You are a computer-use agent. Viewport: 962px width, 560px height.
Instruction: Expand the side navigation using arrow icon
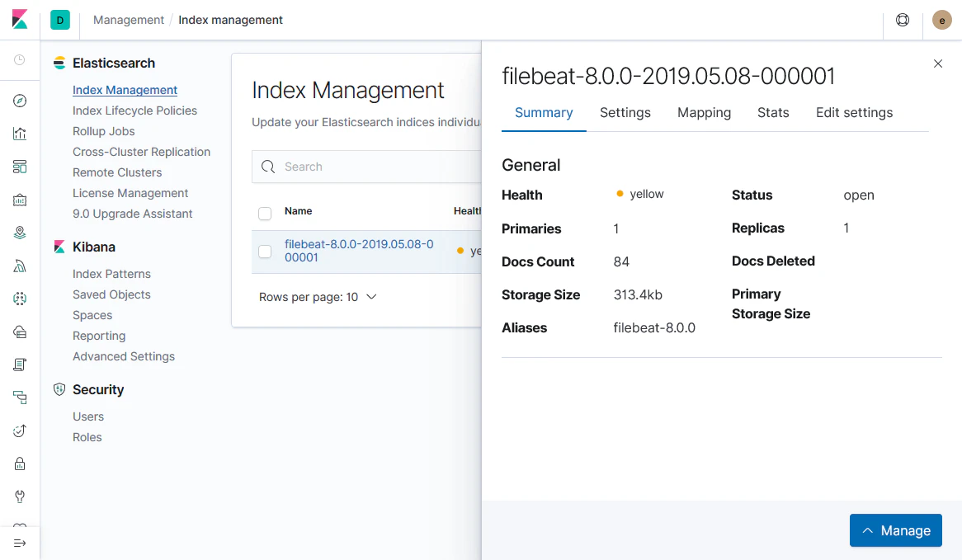[20, 543]
